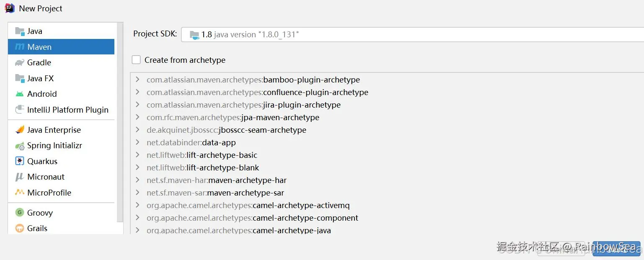Select Java FX project type label
Viewport: 644px width, 260px height.
click(x=40, y=78)
